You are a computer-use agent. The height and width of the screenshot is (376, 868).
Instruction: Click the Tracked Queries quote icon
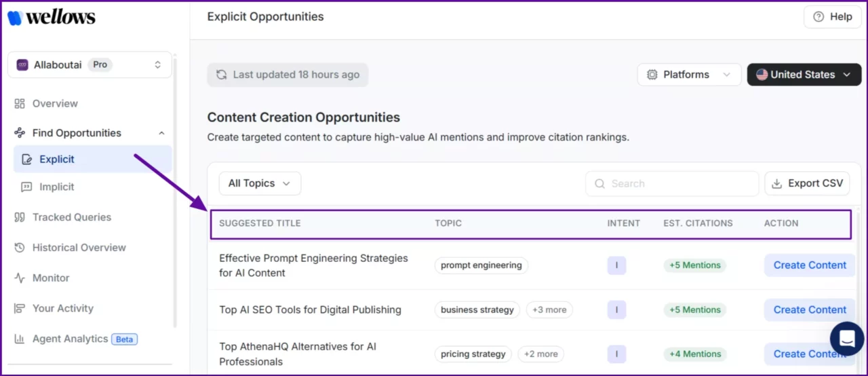pos(20,217)
